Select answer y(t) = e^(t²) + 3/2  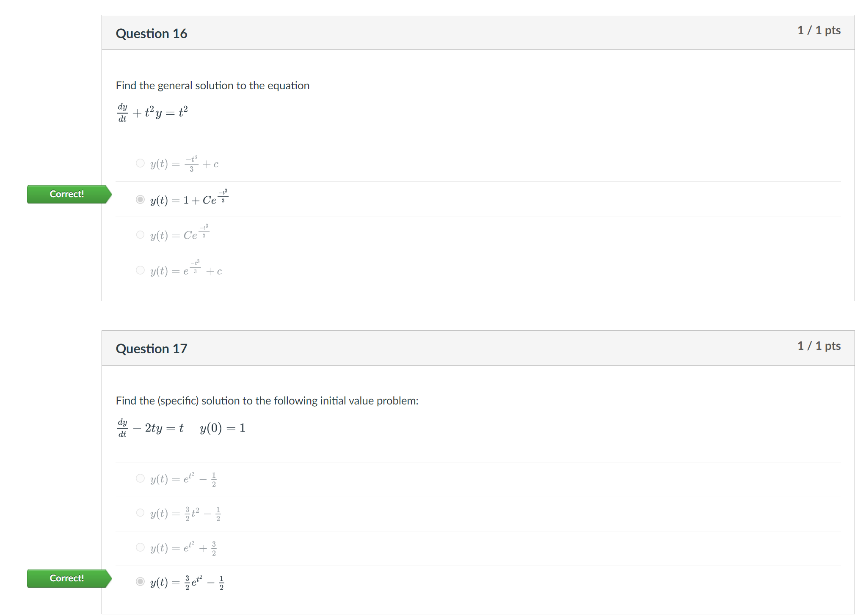coord(140,547)
